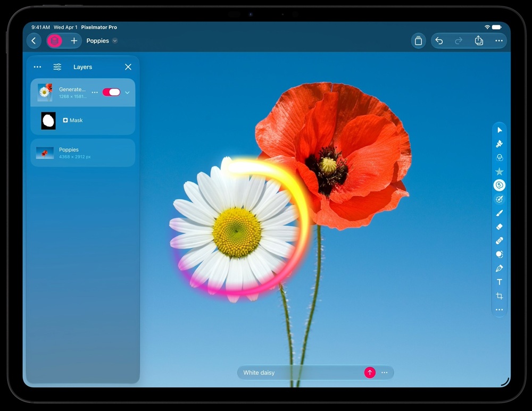
Task: Select the highlighted generative fill tool
Action: point(500,185)
